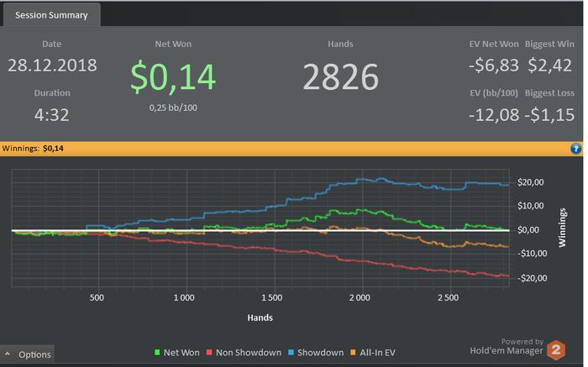Select the Non Showdown legend label
This screenshot has height=367, width=588.
point(249,353)
